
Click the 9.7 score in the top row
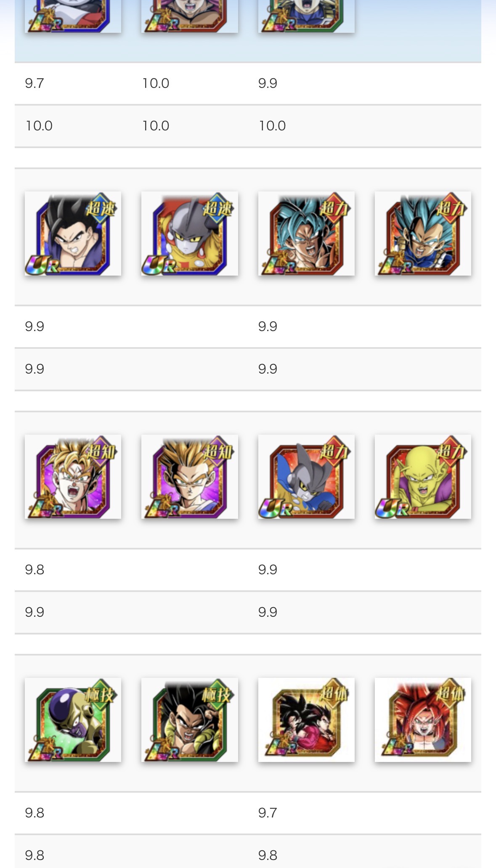tap(34, 83)
